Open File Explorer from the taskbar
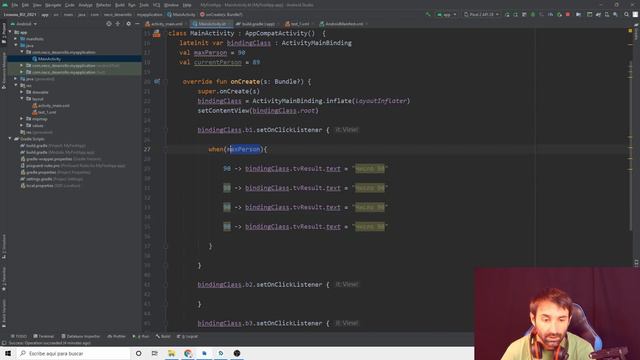 (171, 353)
